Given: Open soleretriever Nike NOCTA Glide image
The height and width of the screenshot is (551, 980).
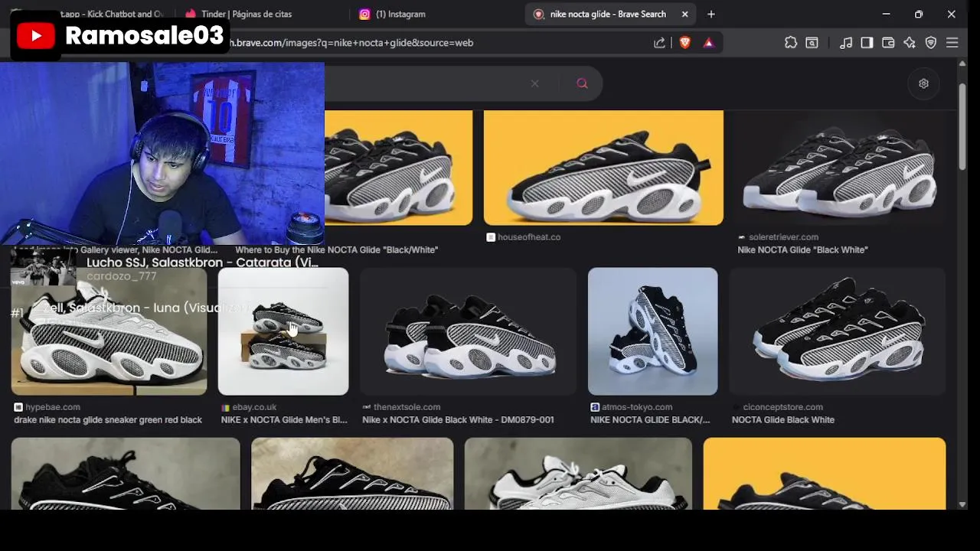Looking at the screenshot, I should pyautogui.click(x=840, y=168).
